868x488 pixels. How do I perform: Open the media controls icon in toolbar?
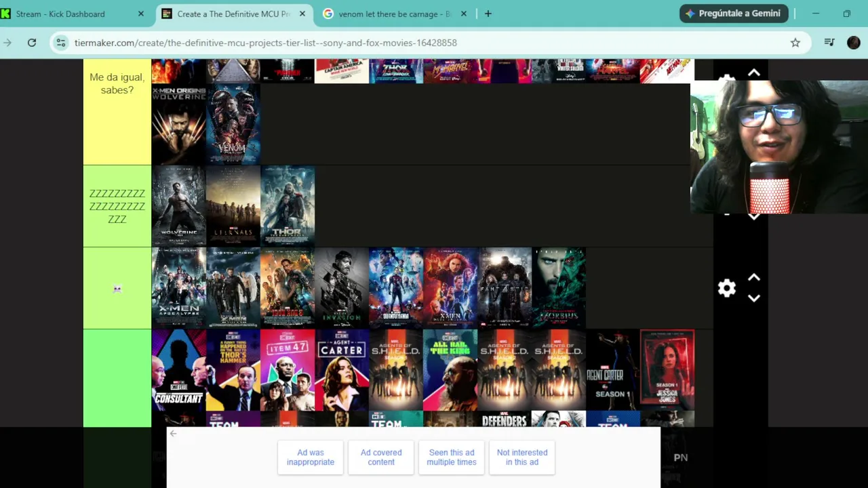point(829,43)
